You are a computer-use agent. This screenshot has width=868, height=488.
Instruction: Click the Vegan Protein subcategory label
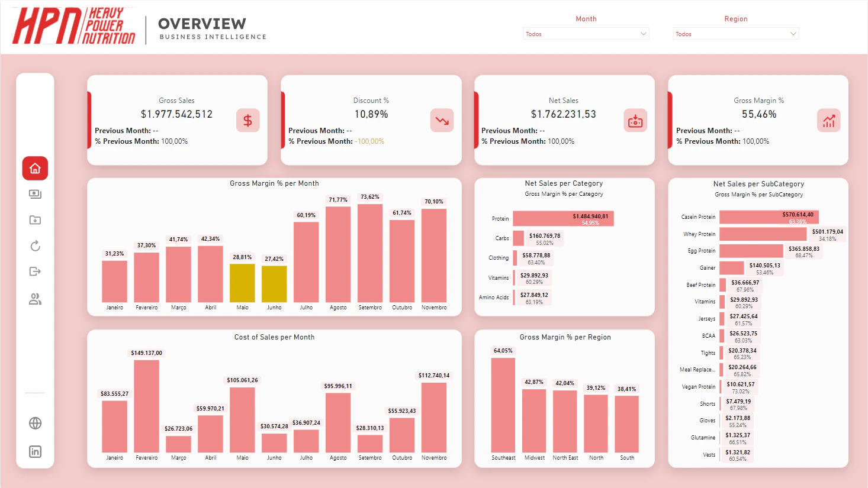pos(699,387)
